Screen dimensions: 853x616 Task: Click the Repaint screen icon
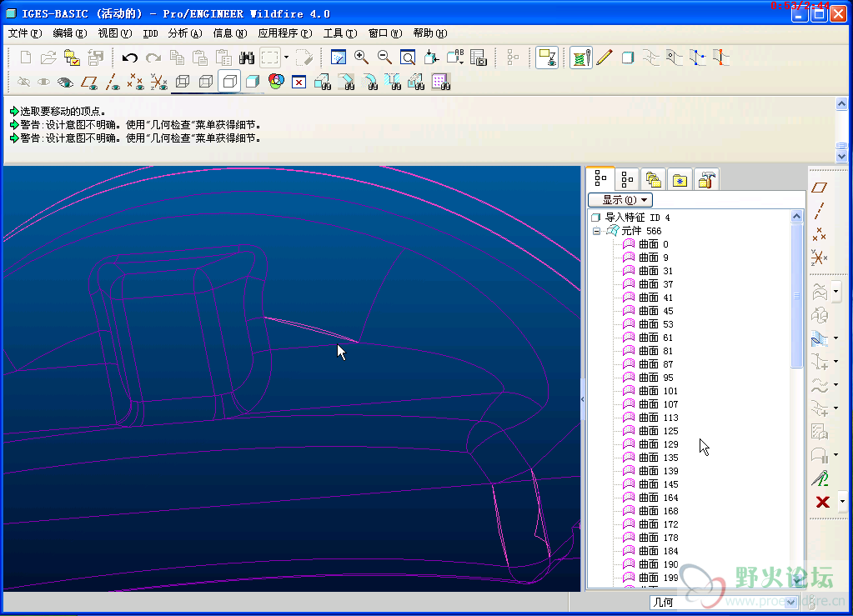tap(338, 58)
